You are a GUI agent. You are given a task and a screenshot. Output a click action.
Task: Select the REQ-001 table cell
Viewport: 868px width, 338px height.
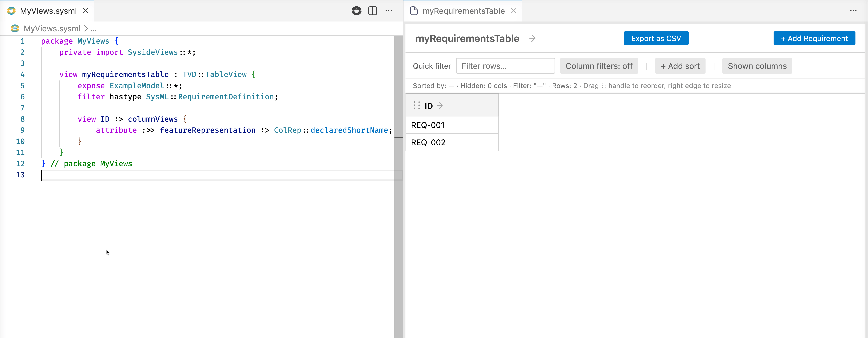452,125
